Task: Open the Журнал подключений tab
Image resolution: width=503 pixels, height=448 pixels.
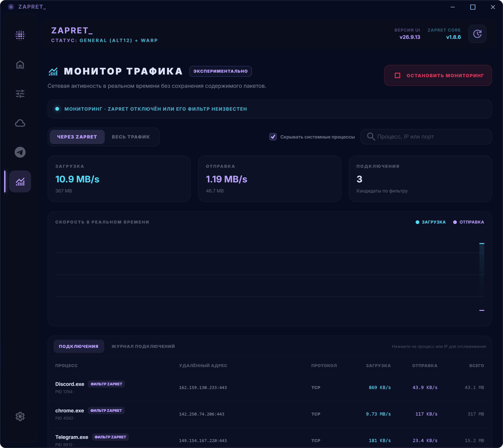Action: [143, 346]
